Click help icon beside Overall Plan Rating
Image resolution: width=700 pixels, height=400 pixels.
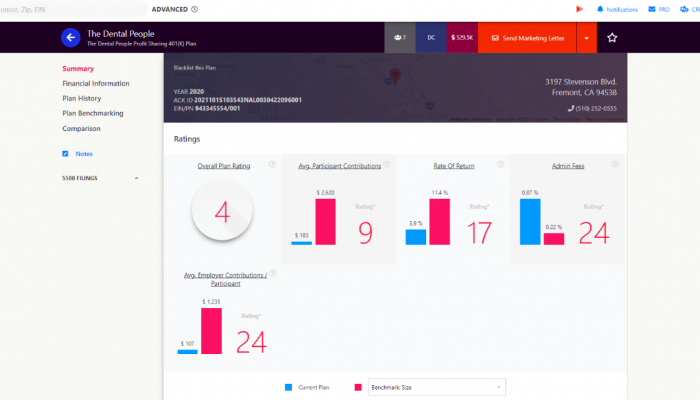click(272, 165)
